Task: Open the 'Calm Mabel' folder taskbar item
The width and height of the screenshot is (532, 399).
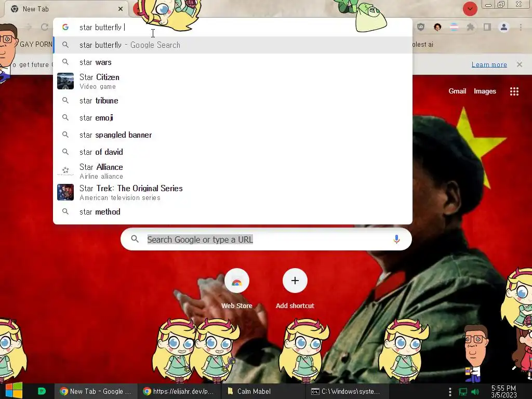Action: (264, 391)
